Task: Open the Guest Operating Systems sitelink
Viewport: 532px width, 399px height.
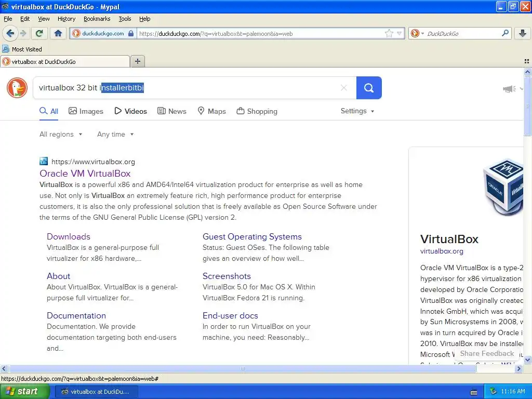Action: 252,236
